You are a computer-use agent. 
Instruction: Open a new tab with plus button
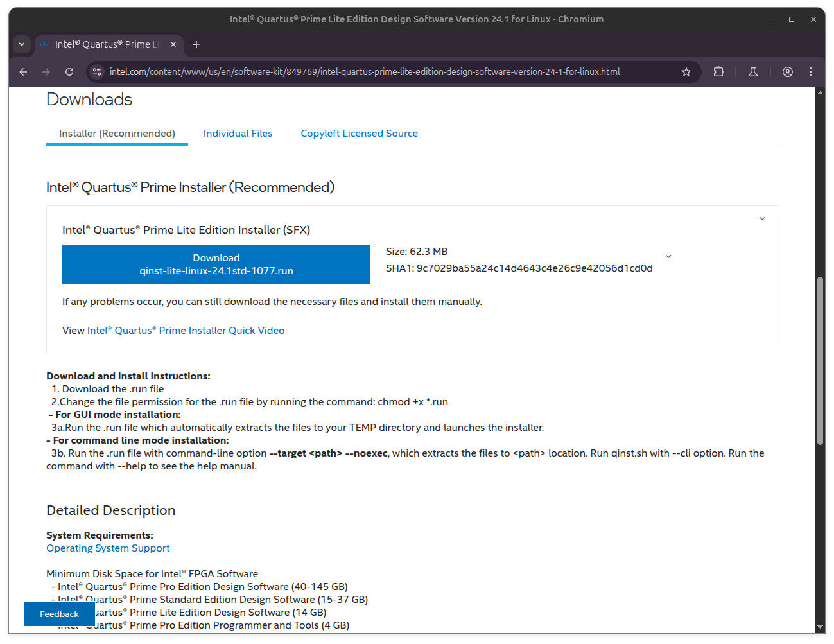tap(196, 44)
